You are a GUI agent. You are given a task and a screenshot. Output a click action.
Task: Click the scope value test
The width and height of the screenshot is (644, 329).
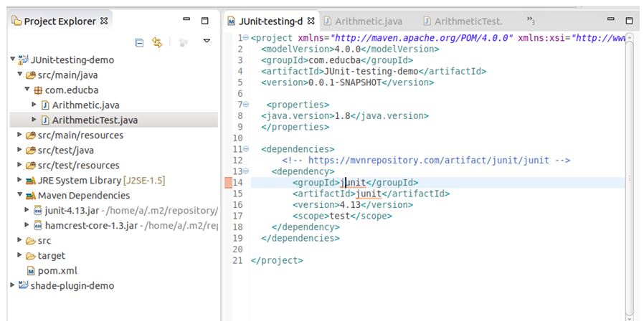[x=340, y=216]
